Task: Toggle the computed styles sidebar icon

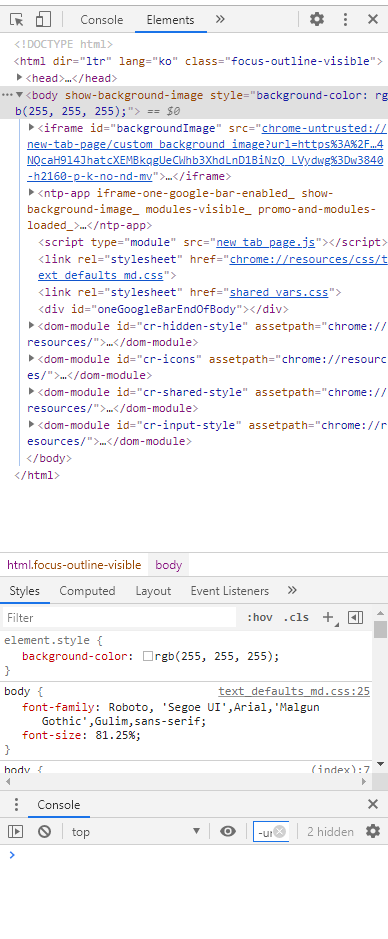Action: [x=356, y=617]
